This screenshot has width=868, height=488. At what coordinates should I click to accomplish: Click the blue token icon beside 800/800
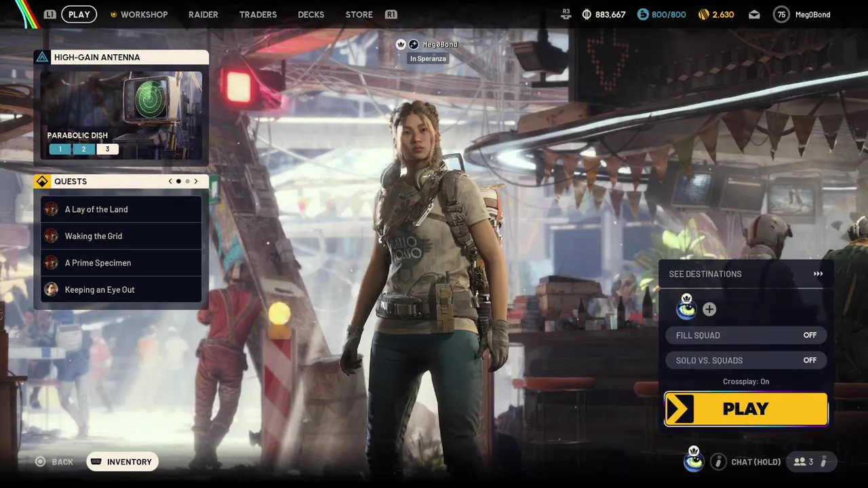(643, 14)
